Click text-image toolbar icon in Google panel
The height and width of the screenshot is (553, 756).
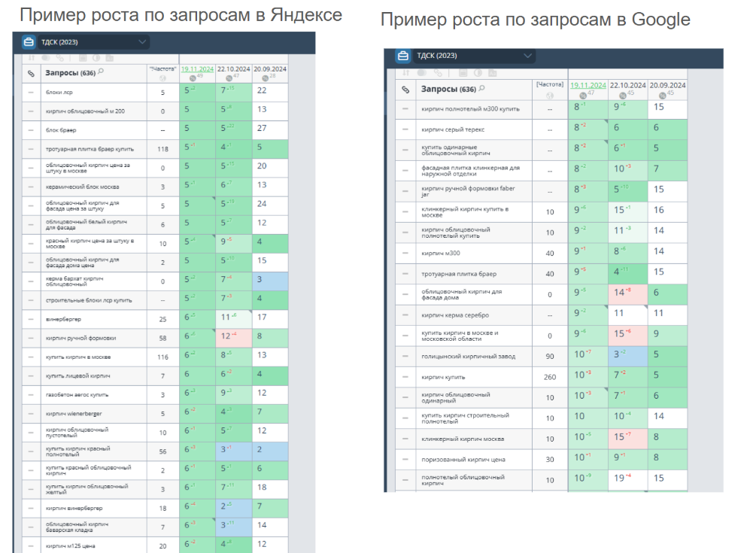pos(492,73)
